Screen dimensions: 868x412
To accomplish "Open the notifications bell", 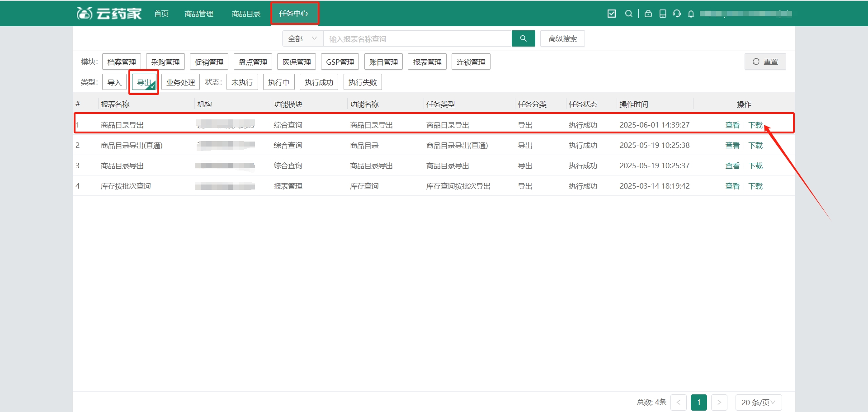I will pyautogui.click(x=691, y=14).
